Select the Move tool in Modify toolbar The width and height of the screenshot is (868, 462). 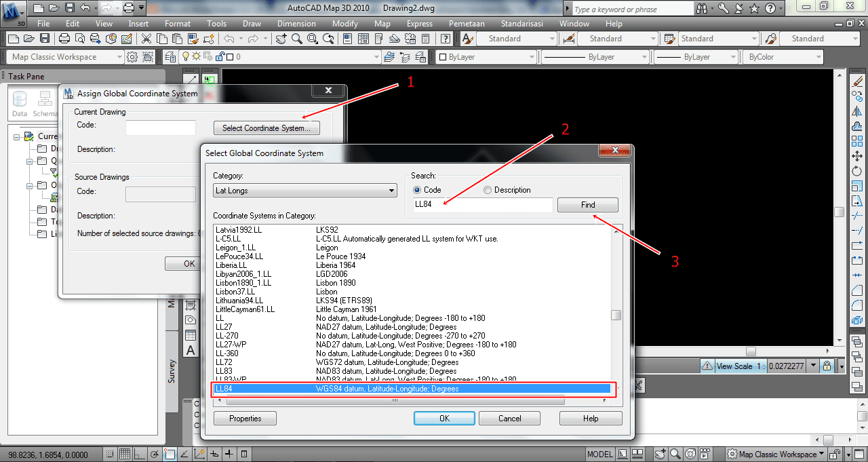click(x=857, y=156)
